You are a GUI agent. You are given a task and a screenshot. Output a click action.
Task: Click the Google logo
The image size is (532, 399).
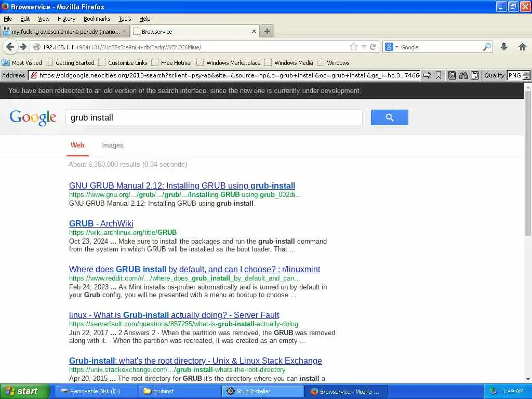pos(33,118)
